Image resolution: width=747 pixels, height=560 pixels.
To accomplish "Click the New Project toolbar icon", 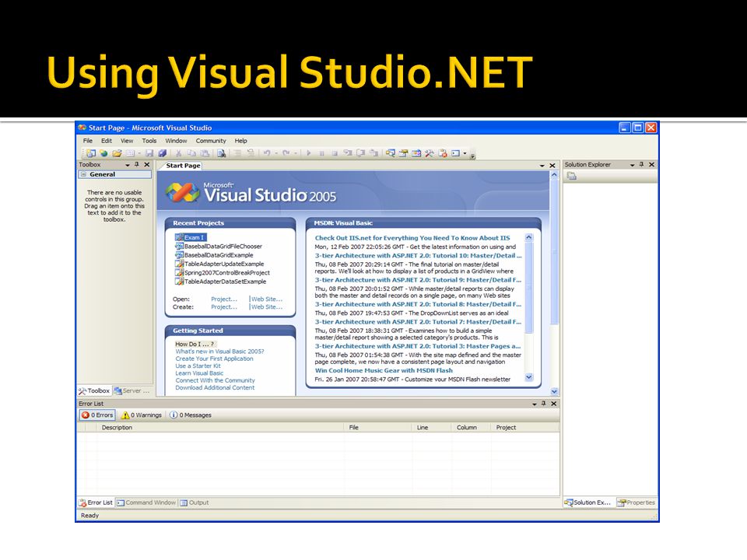I will pos(90,153).
